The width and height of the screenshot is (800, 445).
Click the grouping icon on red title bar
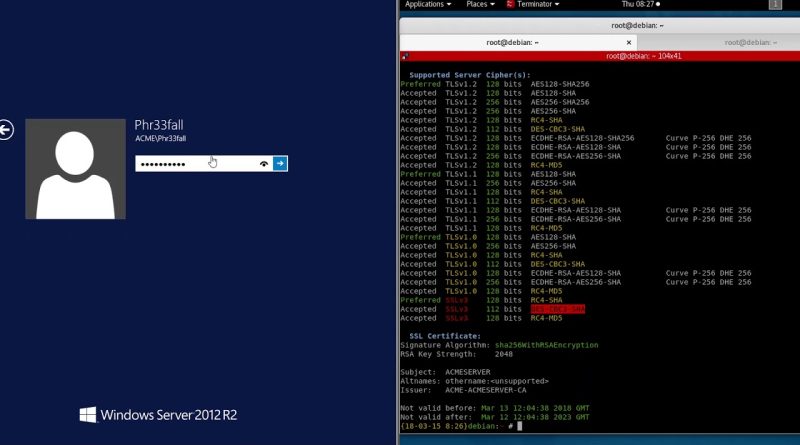coord(405,56)
